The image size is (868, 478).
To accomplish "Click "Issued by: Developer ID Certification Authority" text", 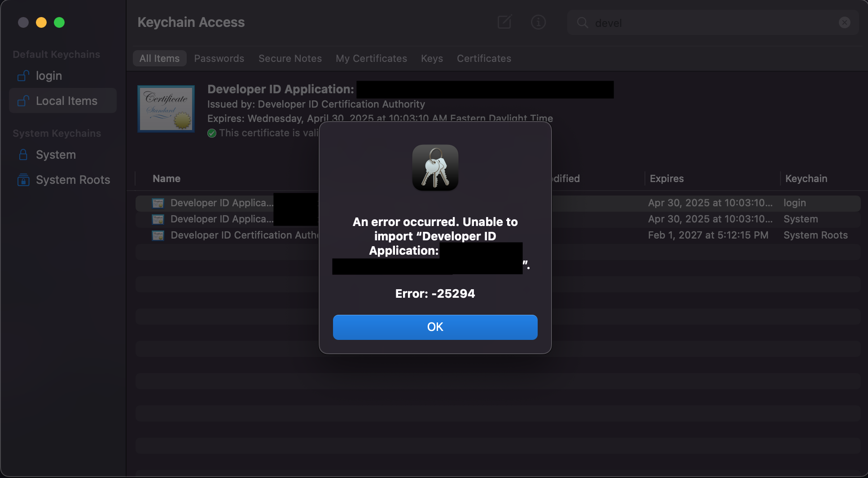I will tap(316, 104).
